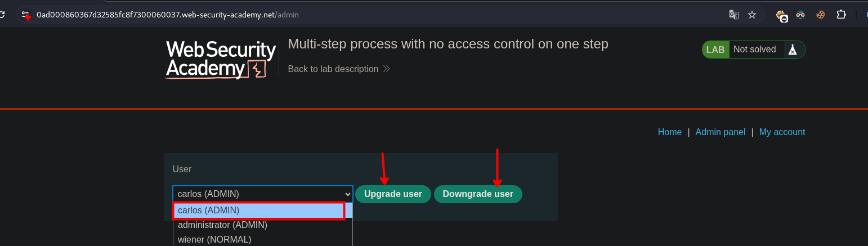Reload the page with the refresh icon

(x=2, y=15)
